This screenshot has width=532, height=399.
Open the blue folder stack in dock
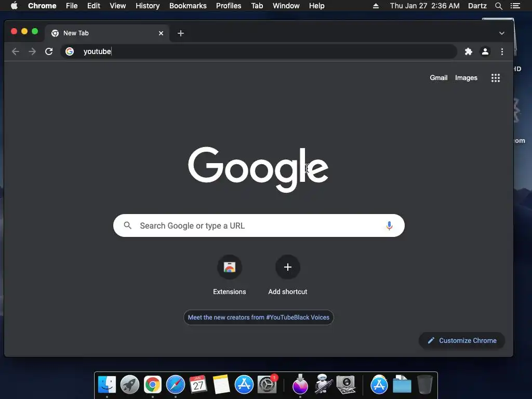click(x=402, y=385)
